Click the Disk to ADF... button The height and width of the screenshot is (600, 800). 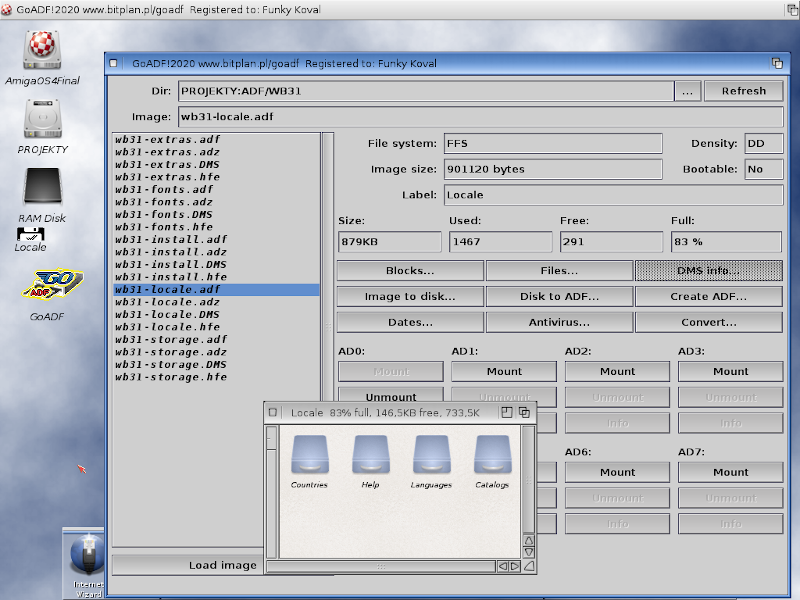click(559, 296)
